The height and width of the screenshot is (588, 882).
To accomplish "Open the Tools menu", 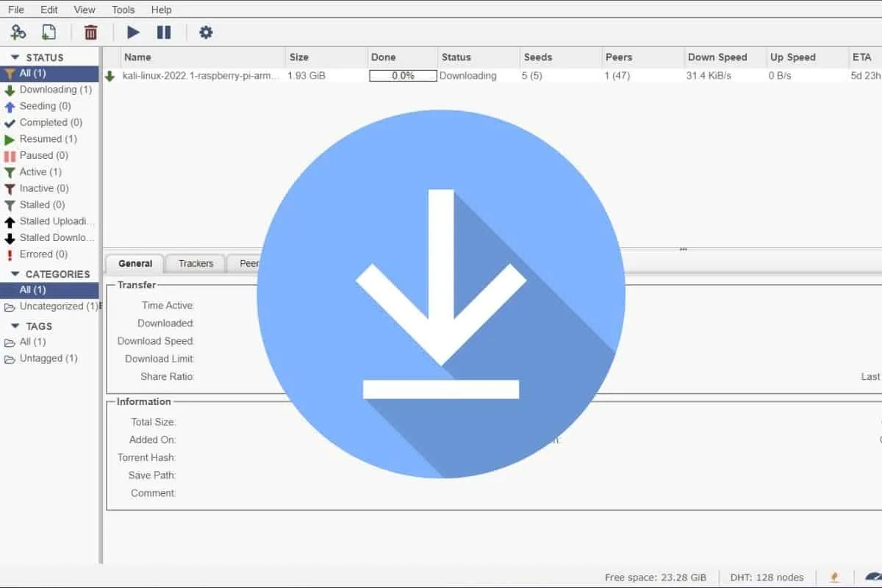I will [x=123, y=10].
